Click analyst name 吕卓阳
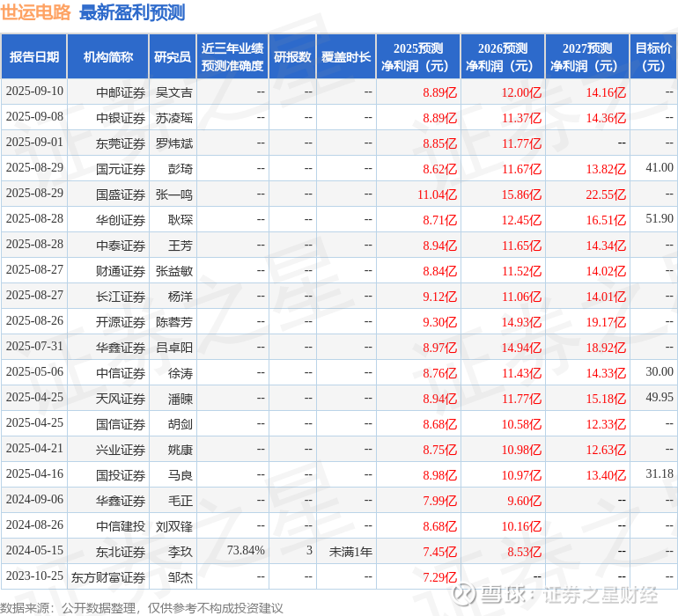 173,348
